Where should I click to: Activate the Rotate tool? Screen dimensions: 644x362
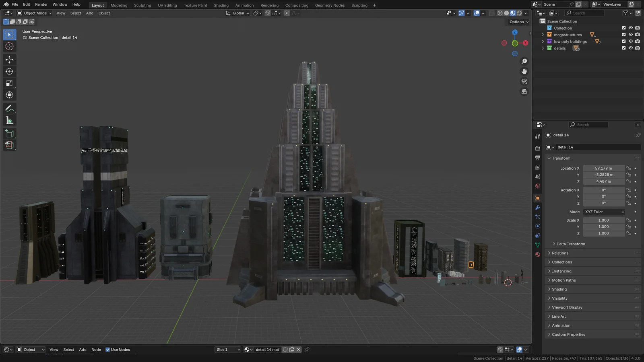click(9, 71)
